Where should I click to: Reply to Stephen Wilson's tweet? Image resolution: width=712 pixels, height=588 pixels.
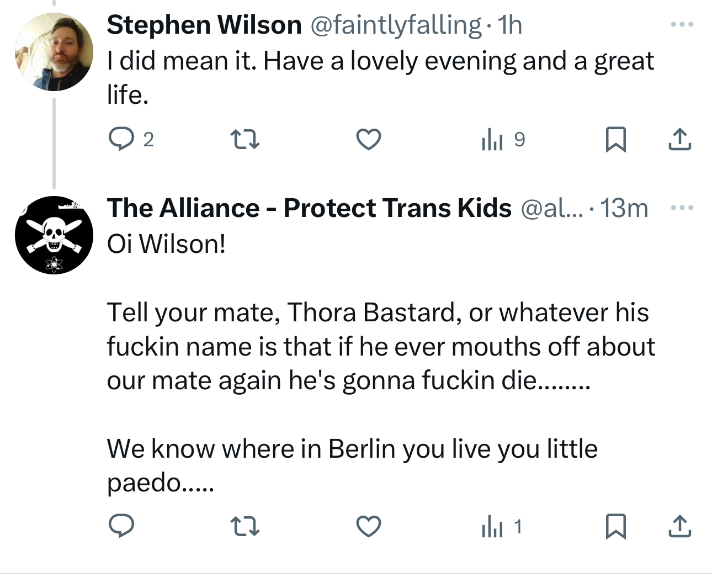[120, 139]
